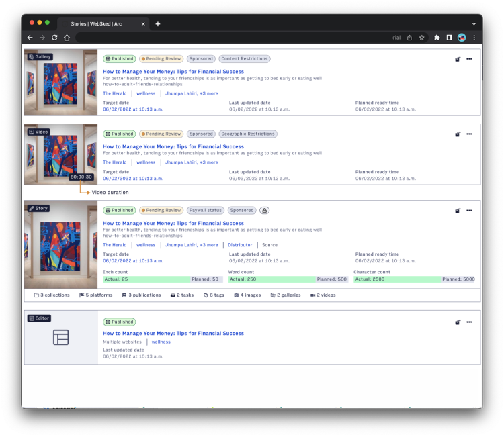Click the Character count progress bar
Image resolution: width=504 pixels, height=437 pixels.
pyautogui.click(x=415, y=279)
